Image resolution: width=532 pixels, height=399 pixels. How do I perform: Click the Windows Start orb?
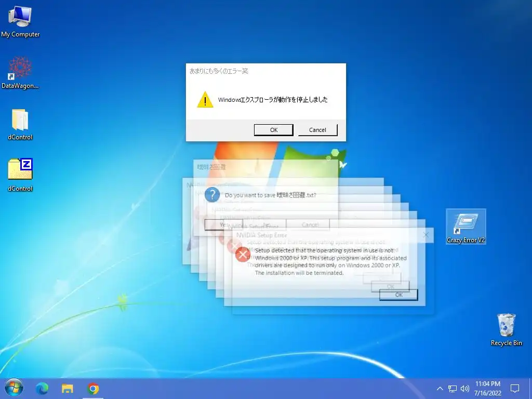14,388
